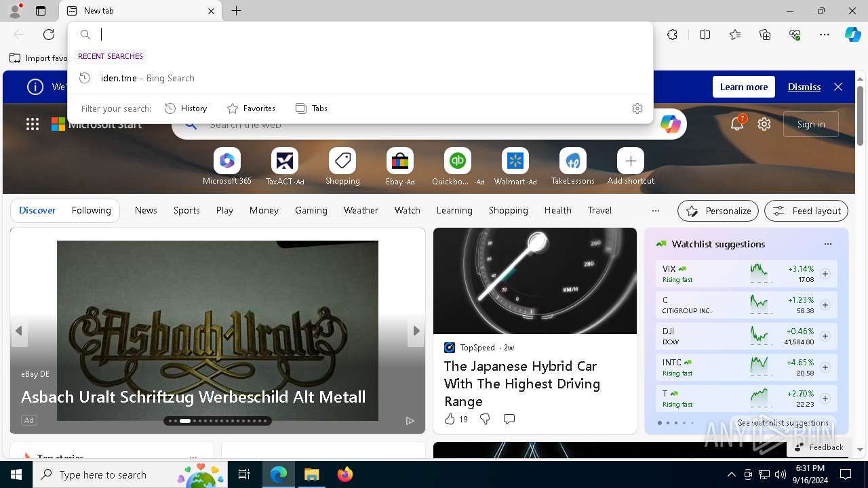Open comments on TopSpeed article
Screen dimensions: 868x488
tap(509, 420)
